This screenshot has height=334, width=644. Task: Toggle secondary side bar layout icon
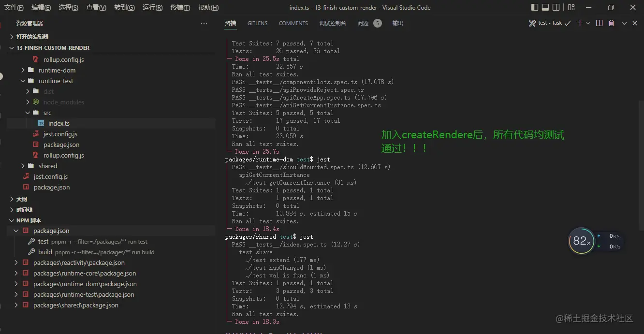556,7
